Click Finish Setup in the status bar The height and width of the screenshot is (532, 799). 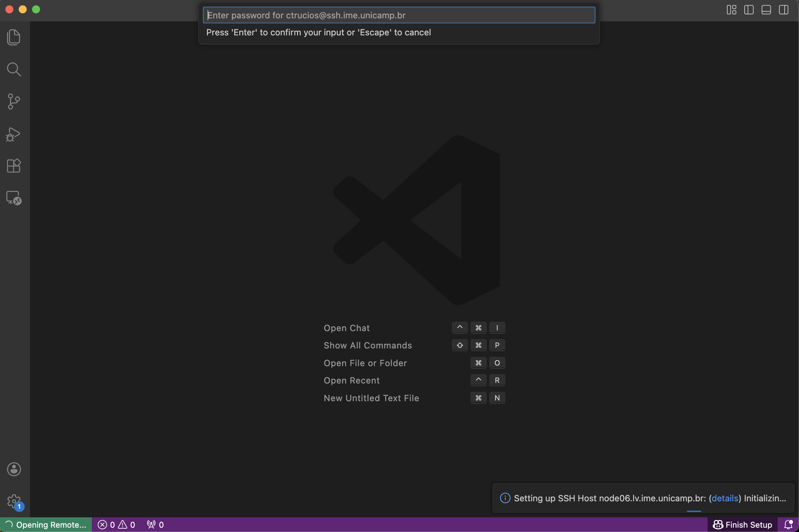pyautogui.click(x=742, y=525)
